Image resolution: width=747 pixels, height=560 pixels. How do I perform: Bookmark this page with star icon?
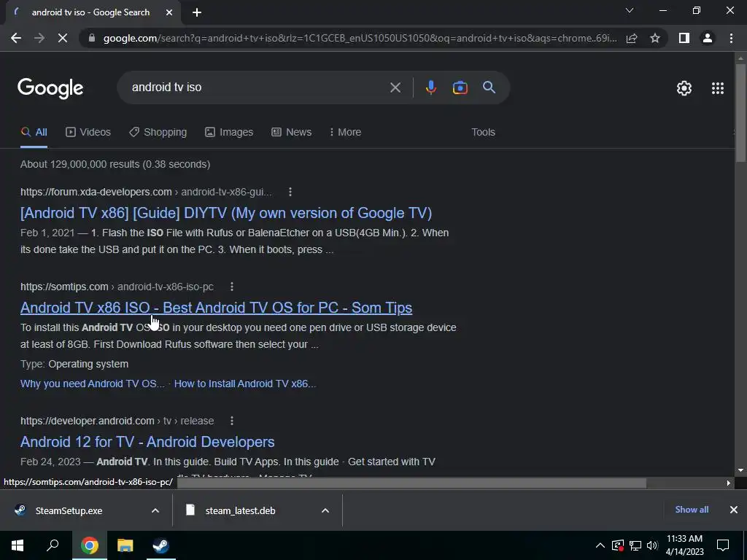coord(655,38)
